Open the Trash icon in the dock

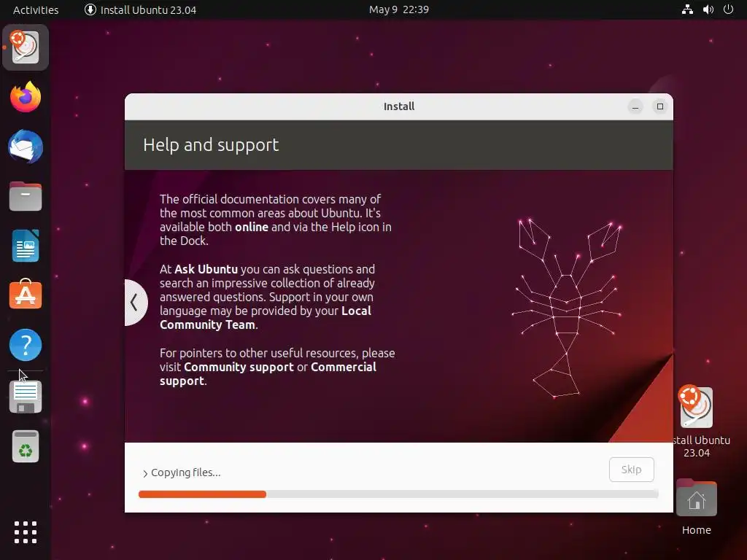26,447
